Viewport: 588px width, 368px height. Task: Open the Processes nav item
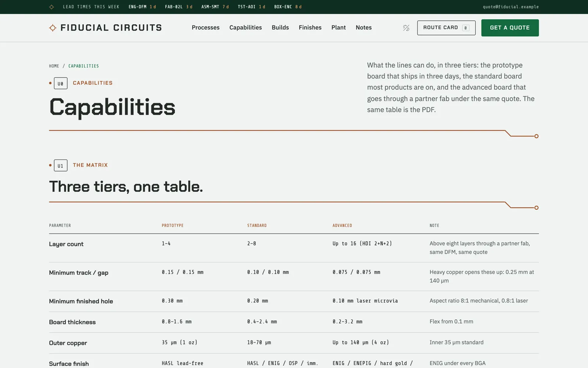pos(205,28)
